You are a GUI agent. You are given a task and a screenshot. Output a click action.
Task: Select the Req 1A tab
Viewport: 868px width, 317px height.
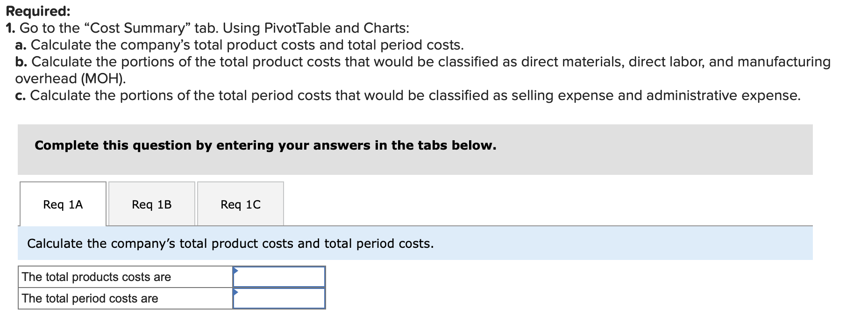click(62, 204)
